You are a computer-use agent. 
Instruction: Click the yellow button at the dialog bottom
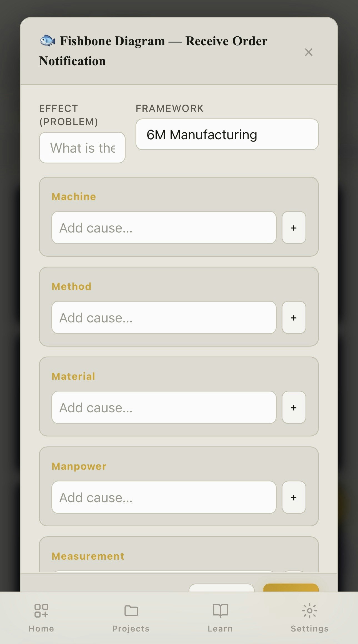click(x=291, y=588)
